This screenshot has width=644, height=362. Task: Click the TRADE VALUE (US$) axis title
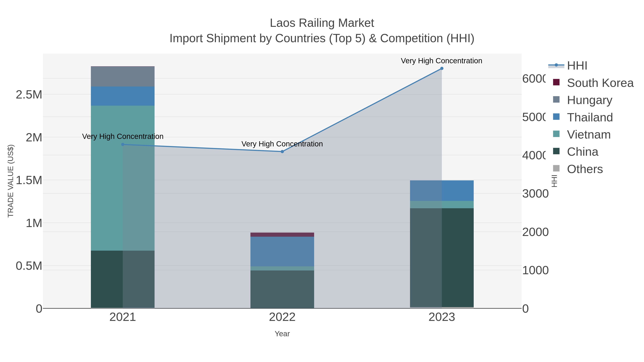point(11,181)
